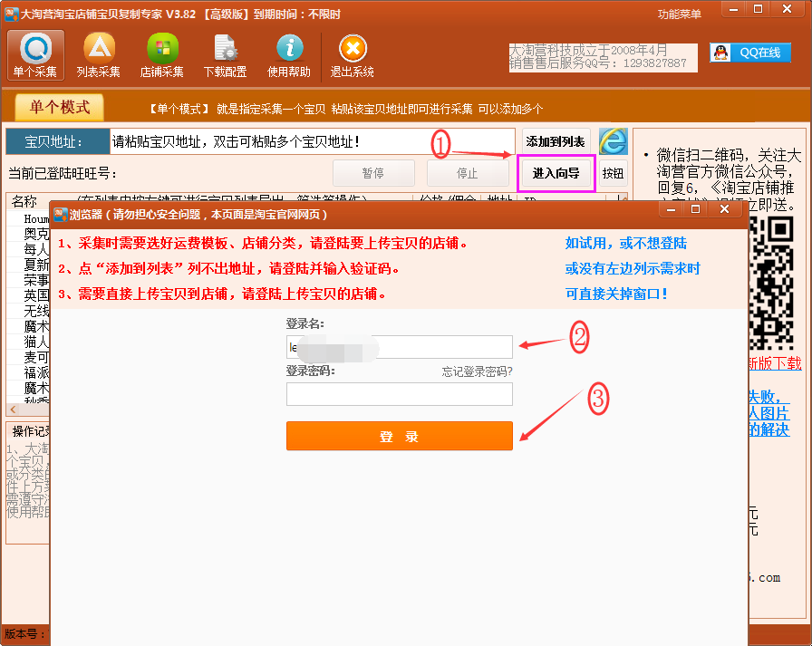Click the orange 登录 button
Image resolution: width=812 pixels, height=646 pixels.
[400, 436]
